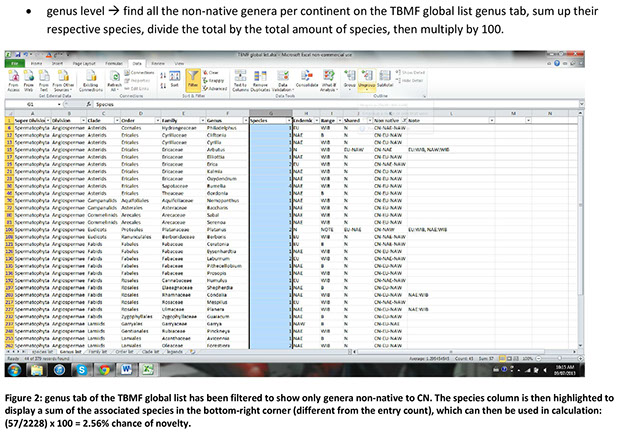Click the zoom slider in status bar
The width and height of the screenshot is (618, 434).
pos(558,359)
